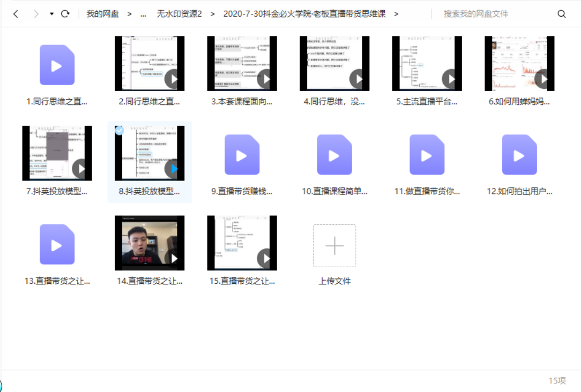The height and width of the screenshot is (392, 581).
Task: Select thumbnail of video 3.本套课程面向...
Action: (242, 63)
